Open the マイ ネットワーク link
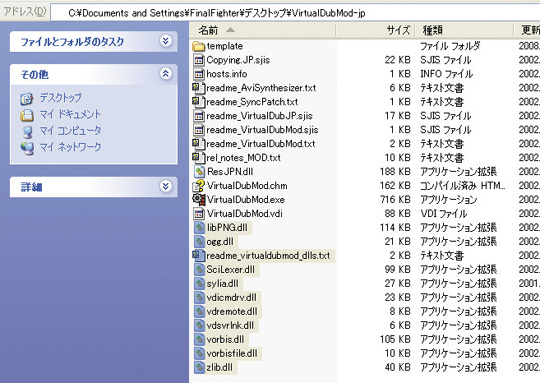The width and height of the screenshot is (540, 383). pyautogui.click(x=70, y=147)
